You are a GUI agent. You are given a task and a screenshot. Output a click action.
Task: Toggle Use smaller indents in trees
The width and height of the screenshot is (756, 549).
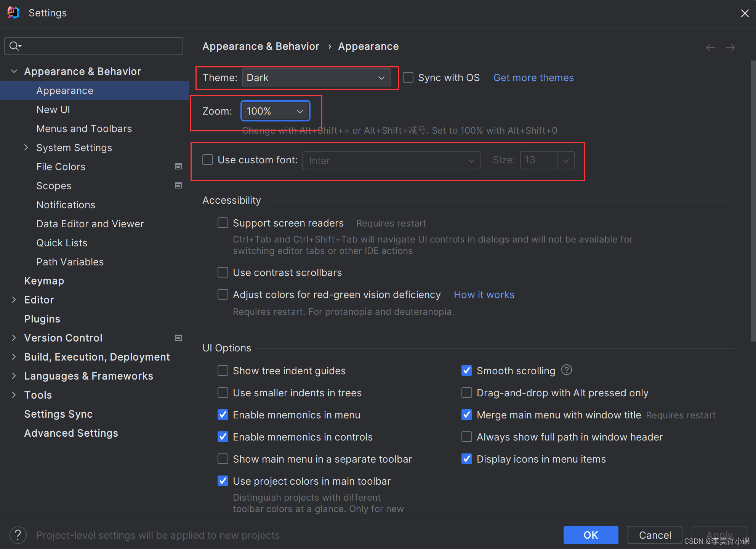[223, 393]
